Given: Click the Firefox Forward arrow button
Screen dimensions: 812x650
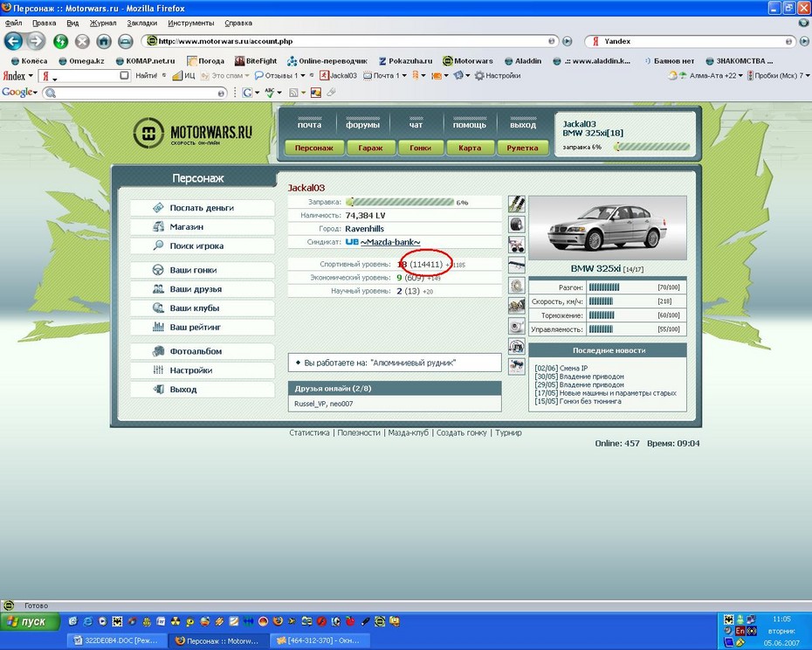Looking at the screenshot, I should [37, 41].
